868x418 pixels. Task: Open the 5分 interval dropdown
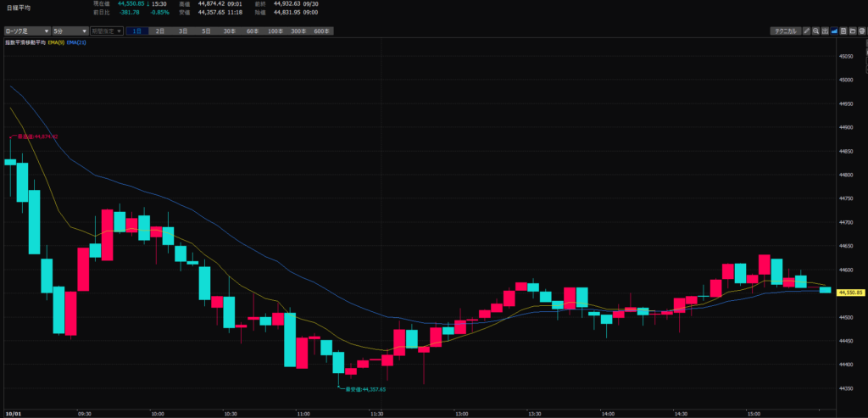pos(70,31)
